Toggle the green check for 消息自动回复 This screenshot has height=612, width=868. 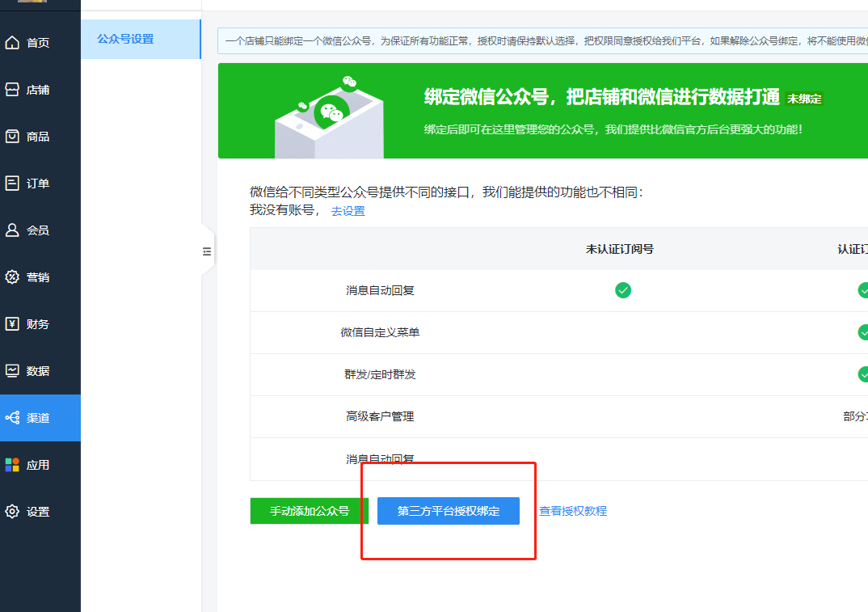coord(622,289)
